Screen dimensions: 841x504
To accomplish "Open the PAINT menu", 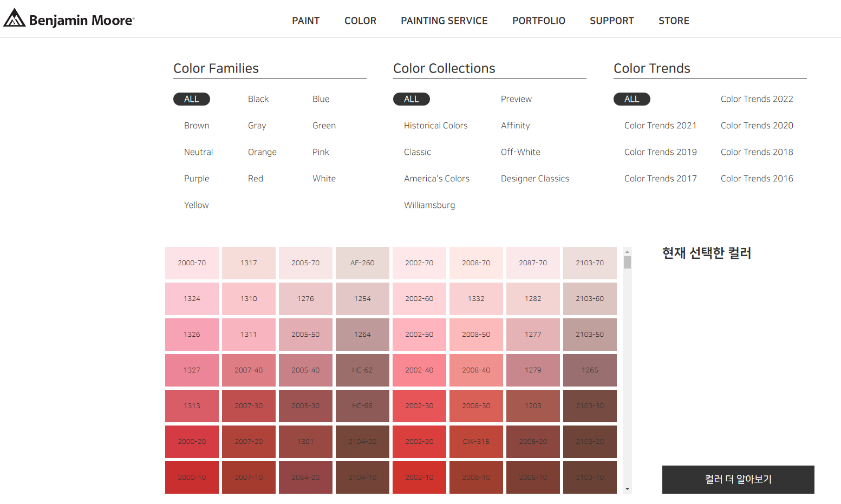I will [306, 21].
